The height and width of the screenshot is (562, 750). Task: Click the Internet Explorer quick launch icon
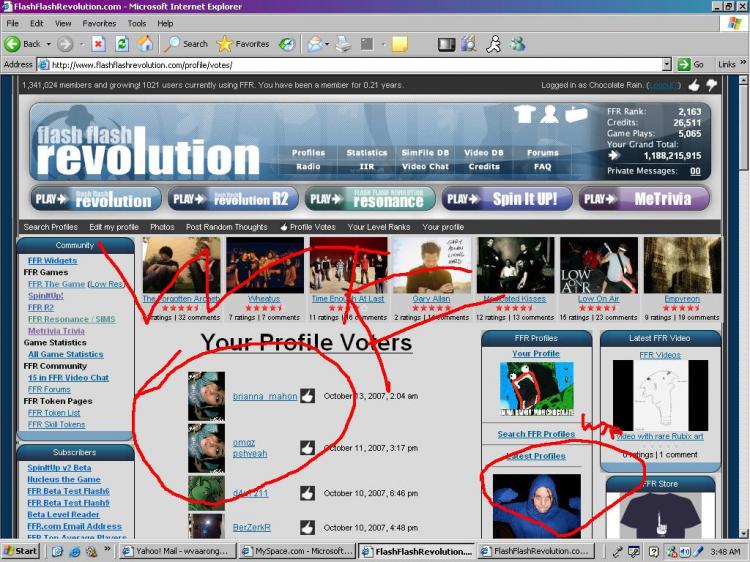coord(75,551)
